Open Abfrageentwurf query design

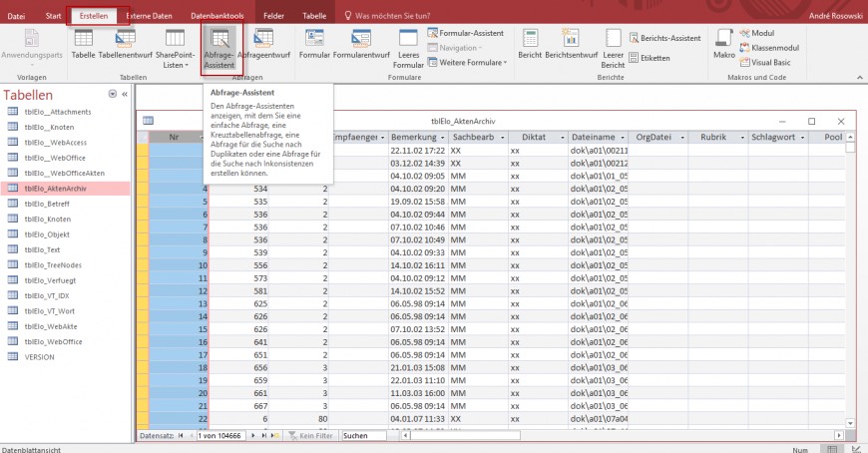click(263, 44)
